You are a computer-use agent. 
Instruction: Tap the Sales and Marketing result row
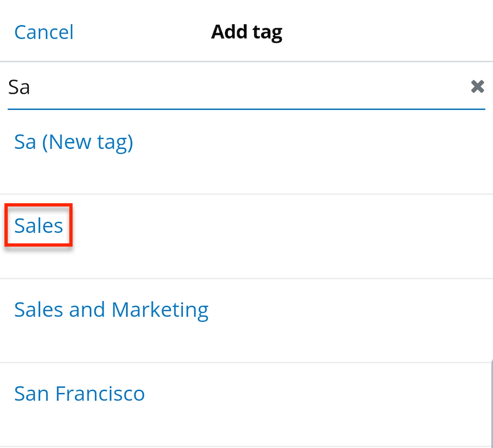pyautogui.click(x=111, y=310)
